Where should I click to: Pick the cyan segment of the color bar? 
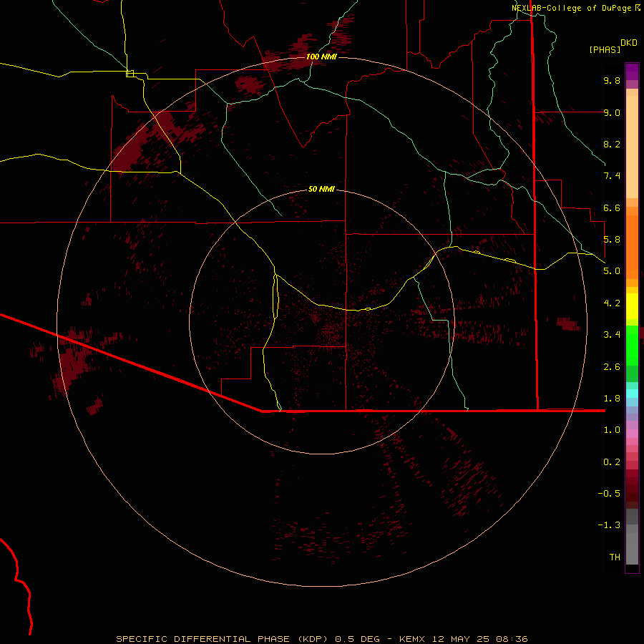coord(632,394)
